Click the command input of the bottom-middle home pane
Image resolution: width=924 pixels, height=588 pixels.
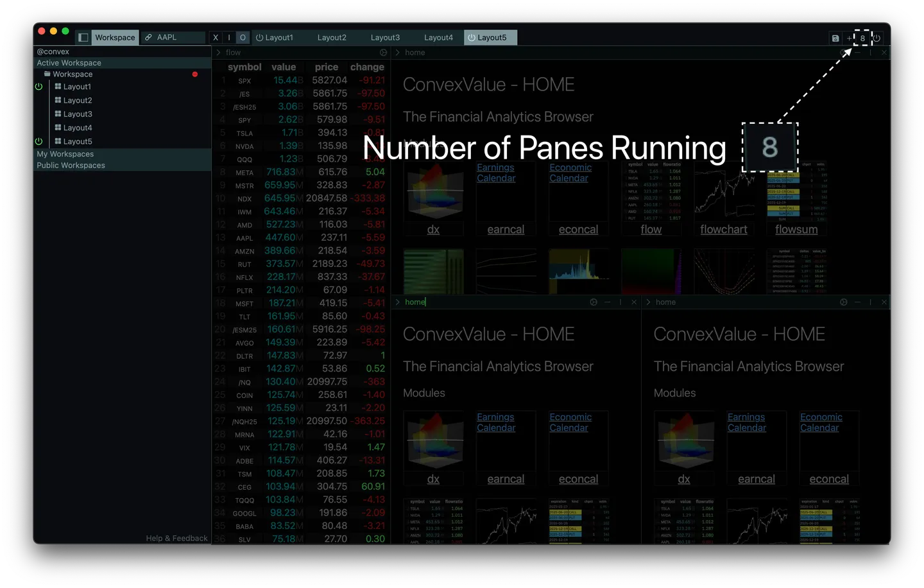click(x=494, y=302)
